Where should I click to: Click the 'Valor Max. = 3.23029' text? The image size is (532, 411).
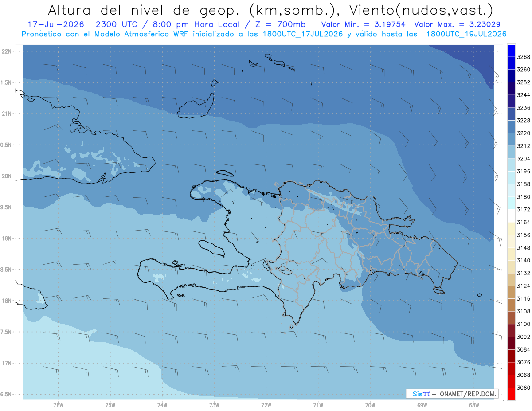[457, 24]
